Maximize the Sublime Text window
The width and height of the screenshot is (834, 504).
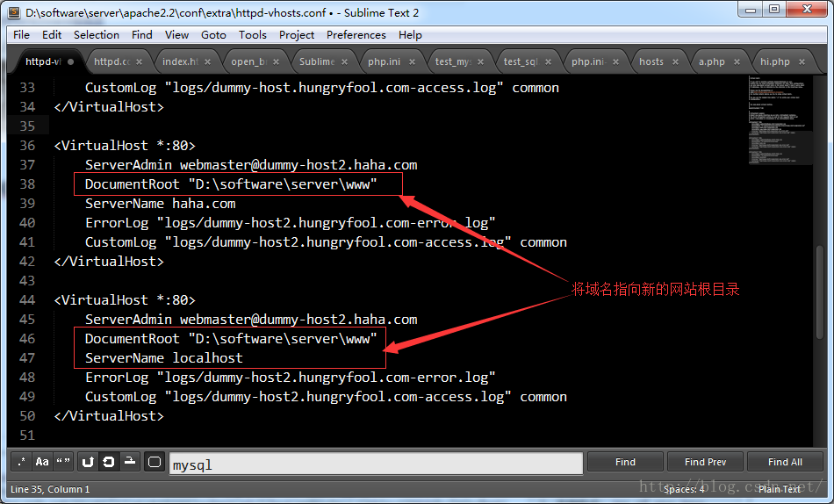774,10
